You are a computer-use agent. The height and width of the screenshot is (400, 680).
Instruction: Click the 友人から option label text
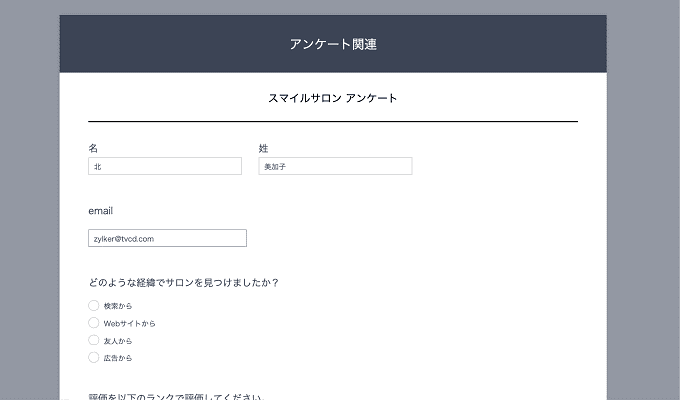[x=118, y=340]
